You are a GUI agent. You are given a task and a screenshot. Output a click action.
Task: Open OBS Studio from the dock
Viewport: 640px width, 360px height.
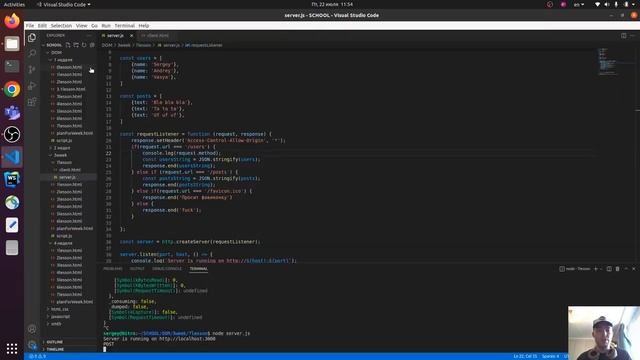pos(12,134)
